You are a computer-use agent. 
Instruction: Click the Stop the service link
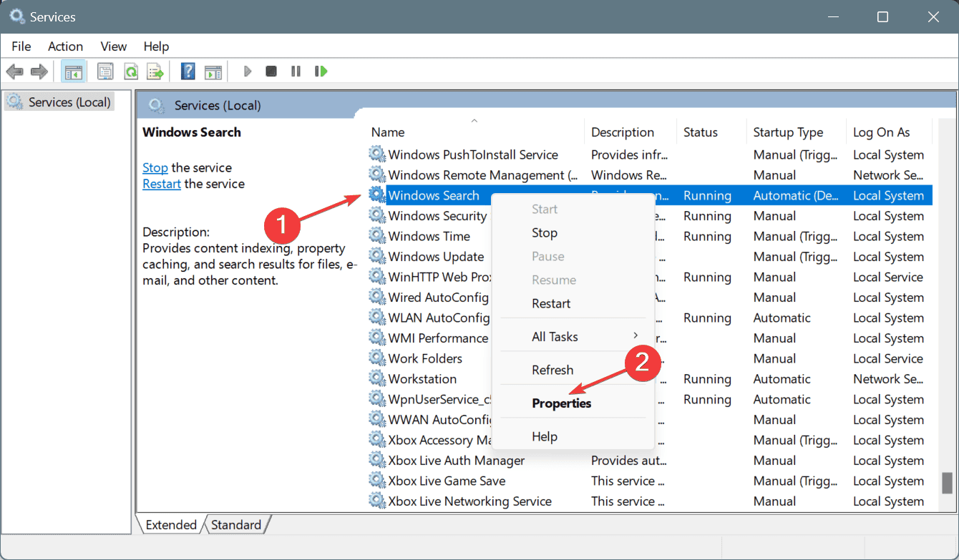click(155, 167)
